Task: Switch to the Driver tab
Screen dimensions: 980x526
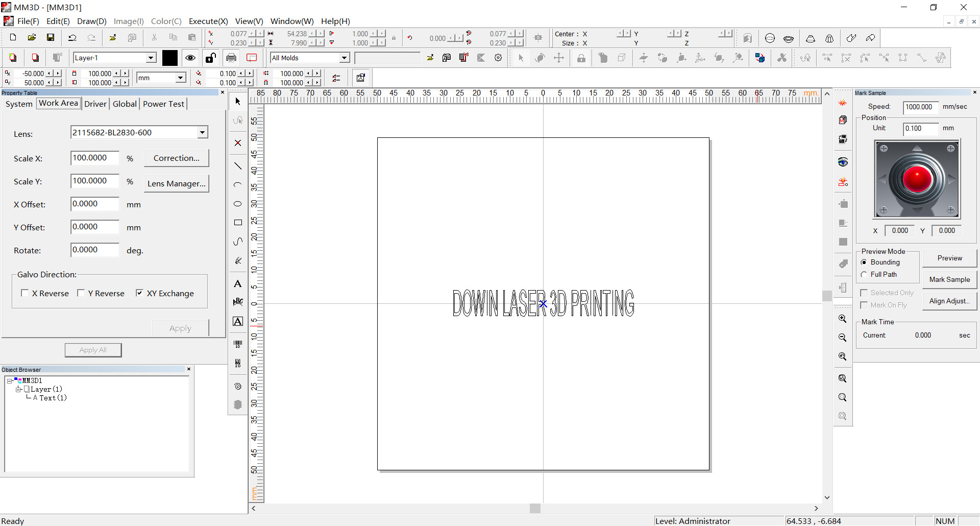Action: coord(95,104)
